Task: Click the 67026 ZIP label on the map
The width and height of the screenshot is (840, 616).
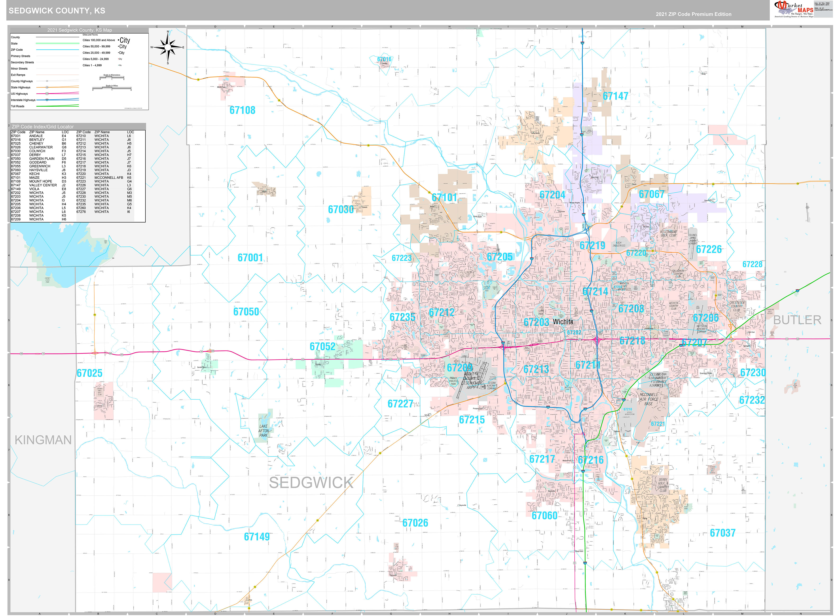Action: click(x=415, y=523)
